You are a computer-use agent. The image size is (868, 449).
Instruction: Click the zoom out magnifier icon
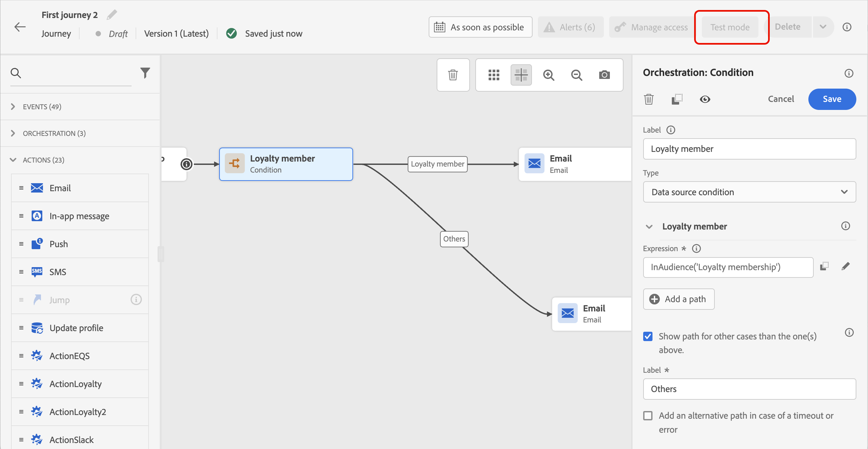[x=577, y=75]
